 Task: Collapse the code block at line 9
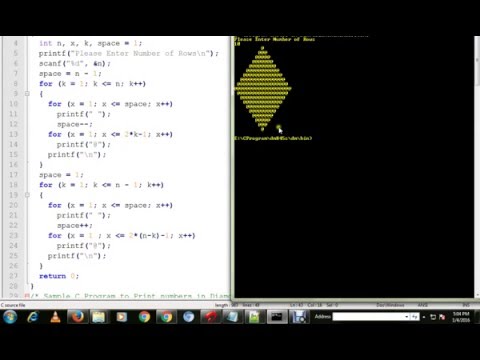(27, 94)
